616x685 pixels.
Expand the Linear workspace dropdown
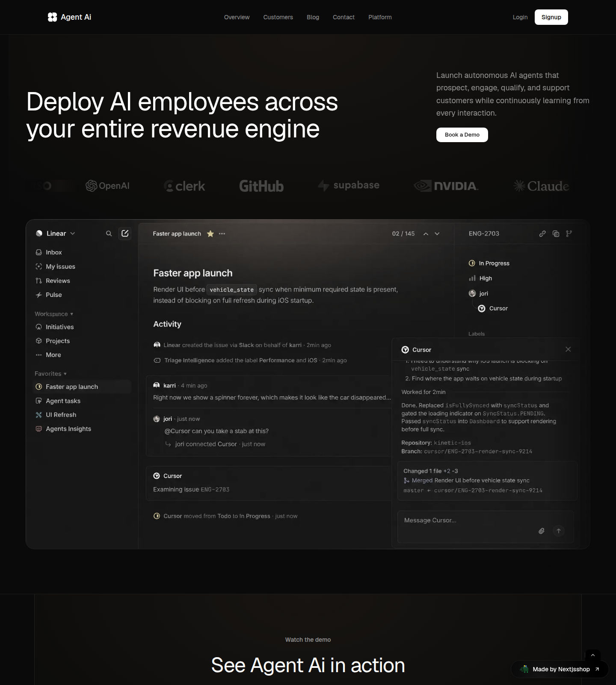click(56, 233)
